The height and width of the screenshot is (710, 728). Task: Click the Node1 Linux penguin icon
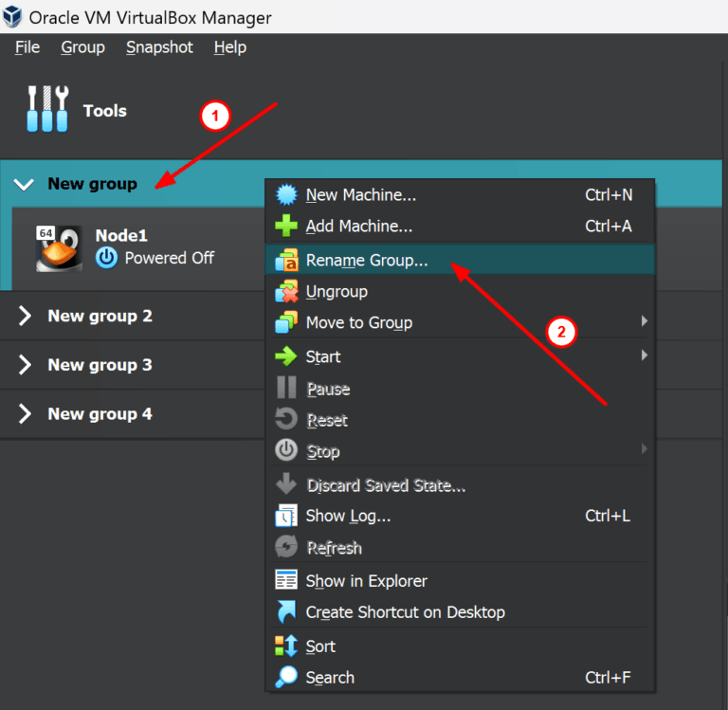pos(59,248)
